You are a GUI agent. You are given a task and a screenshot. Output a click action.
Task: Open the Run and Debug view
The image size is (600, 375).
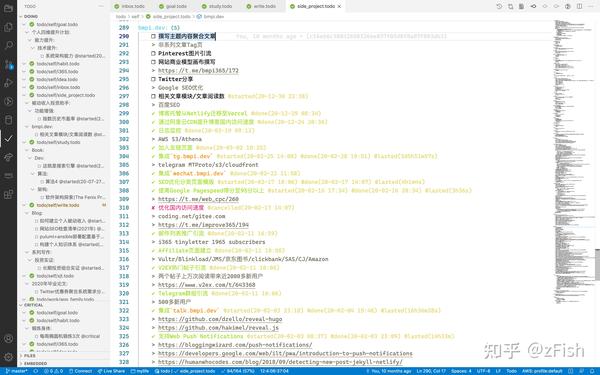[8, 83]
